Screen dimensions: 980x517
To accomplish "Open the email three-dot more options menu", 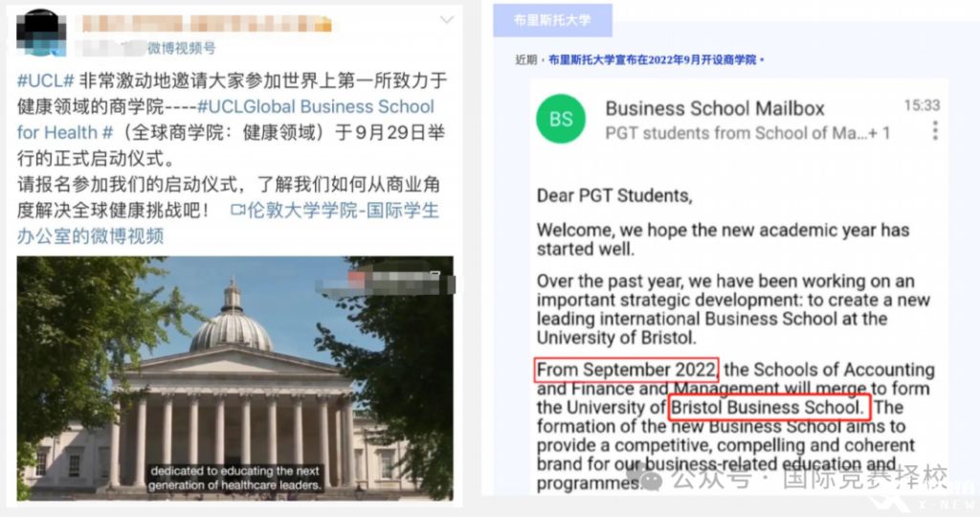I will 935,130.
